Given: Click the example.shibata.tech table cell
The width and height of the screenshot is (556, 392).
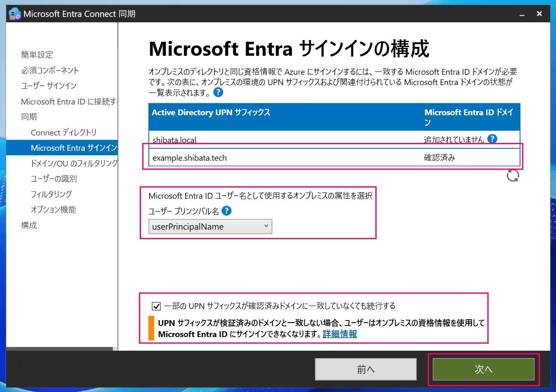Looking at the screenshot, I should 189,158.
